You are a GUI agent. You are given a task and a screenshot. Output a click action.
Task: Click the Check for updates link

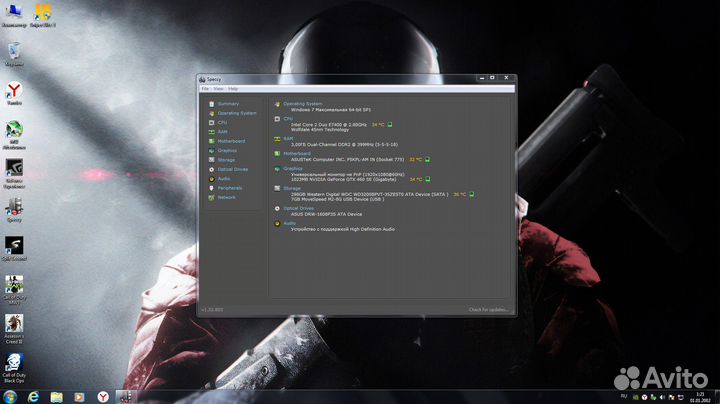(489, 310)
